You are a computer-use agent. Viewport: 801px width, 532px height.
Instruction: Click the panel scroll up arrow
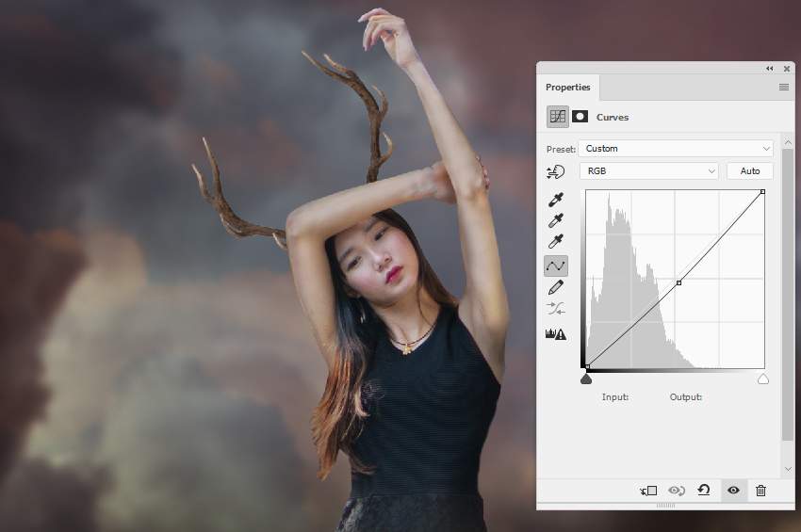point(788,142)
